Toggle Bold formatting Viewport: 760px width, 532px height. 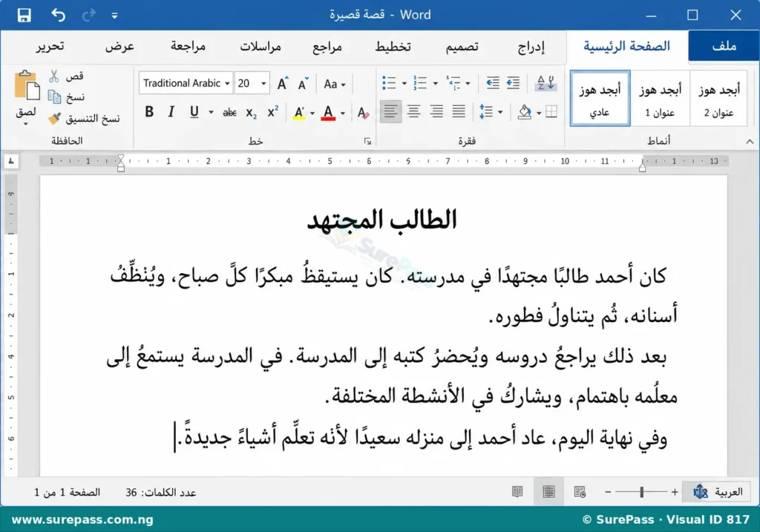[149, 112]
